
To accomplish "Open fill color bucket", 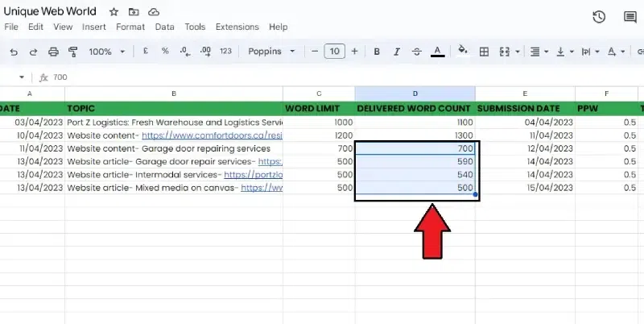I will click(x=463, y=50).
